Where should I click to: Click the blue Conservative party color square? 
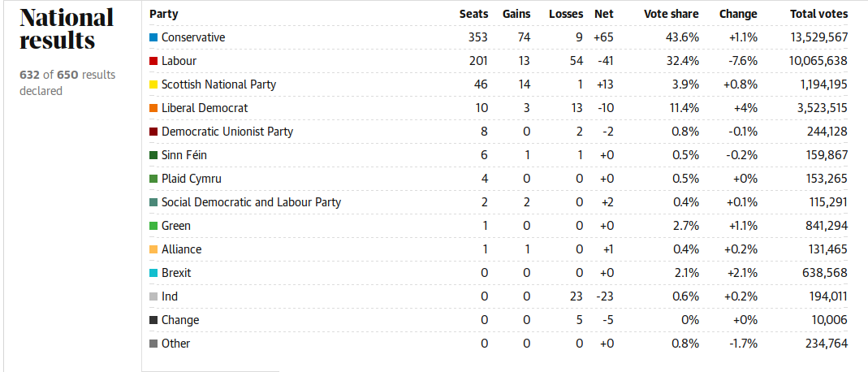point(153,37)
